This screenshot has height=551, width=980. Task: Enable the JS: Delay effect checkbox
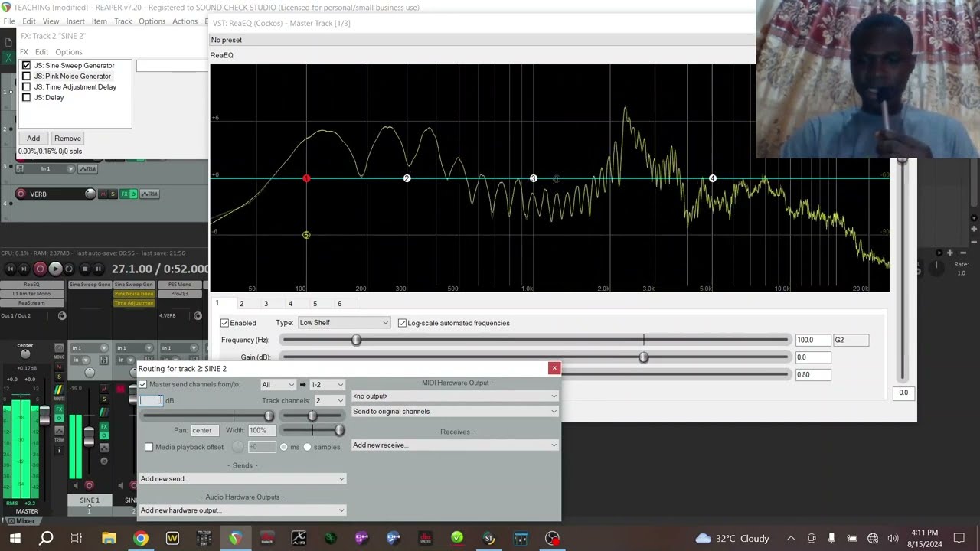[26, 97]
